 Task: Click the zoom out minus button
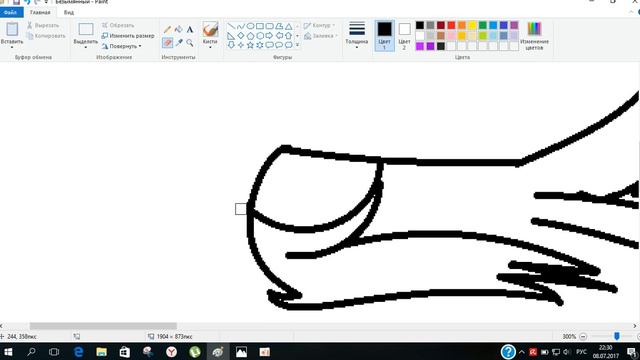tap(583, 336)
